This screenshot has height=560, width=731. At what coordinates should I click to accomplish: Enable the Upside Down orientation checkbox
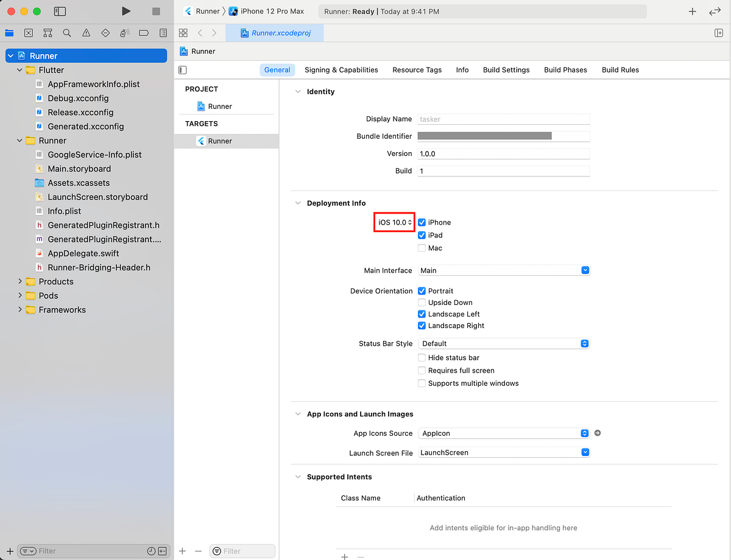[422, 303]
